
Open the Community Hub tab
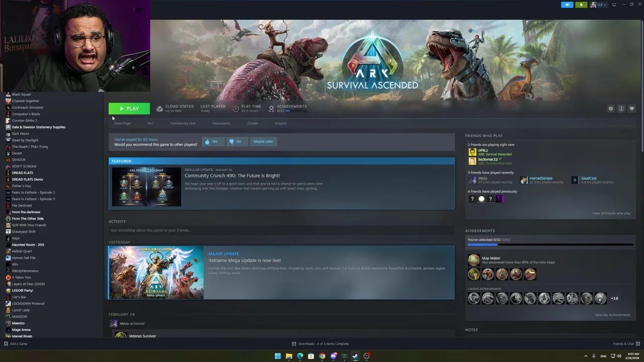[183, 123]
